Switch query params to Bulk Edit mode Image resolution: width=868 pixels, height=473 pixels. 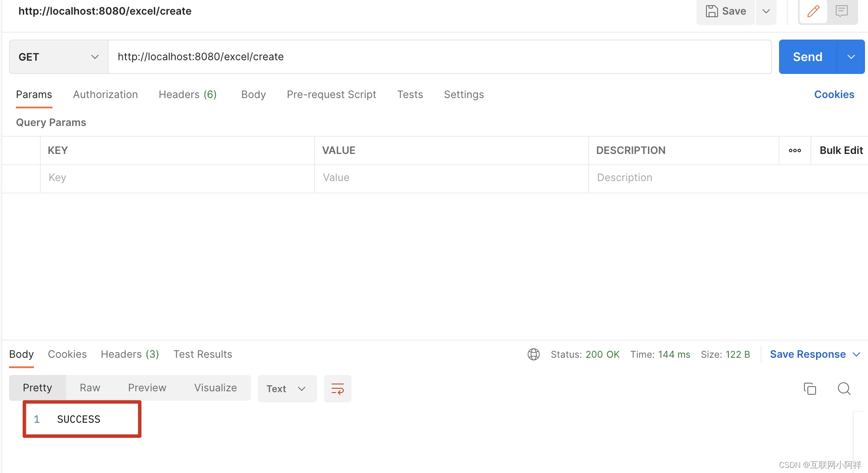841,150
